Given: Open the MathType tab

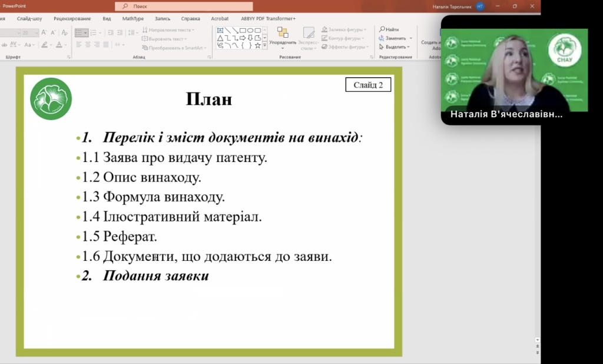Looking at the screenshot, I should pos(132,18).
